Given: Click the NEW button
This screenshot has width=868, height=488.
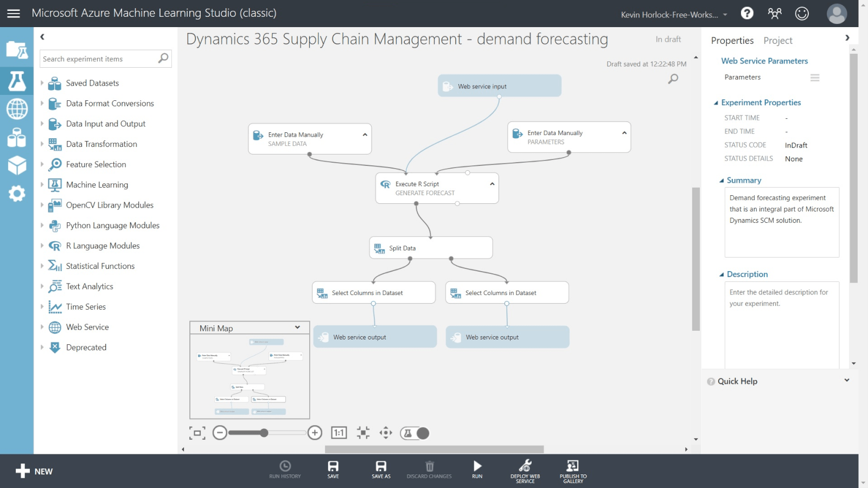Looking at the screenshot, I should point(34,471).
